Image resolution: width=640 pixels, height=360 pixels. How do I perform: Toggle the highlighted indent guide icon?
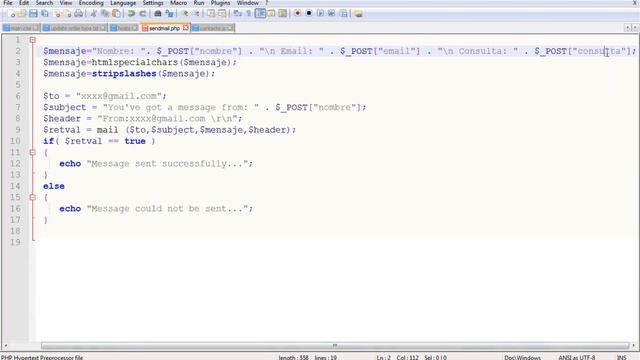(x=260, y=14)
